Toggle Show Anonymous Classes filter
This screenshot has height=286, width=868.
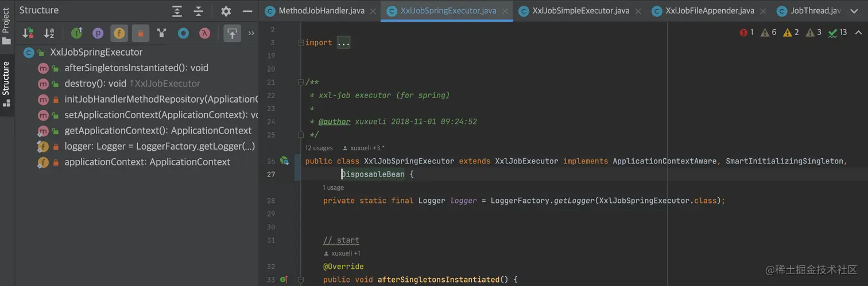coord(162,34)
